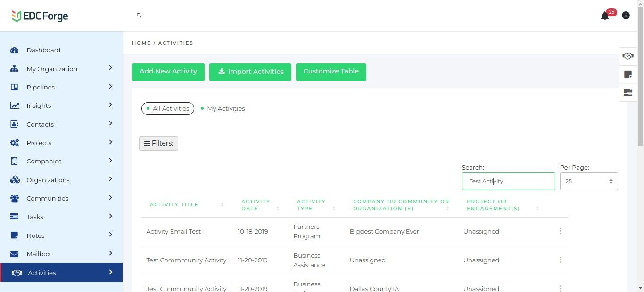Image resolution: width=644 pixels, height=292 pixels.
Task: Click Biggest Company Ever cell
Action: click(384, 231)
